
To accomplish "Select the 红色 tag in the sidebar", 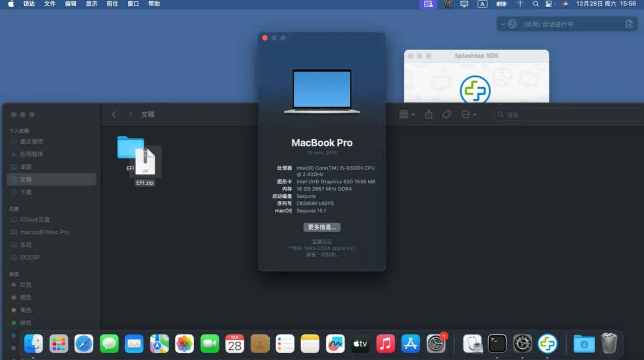I will [25, 285].
